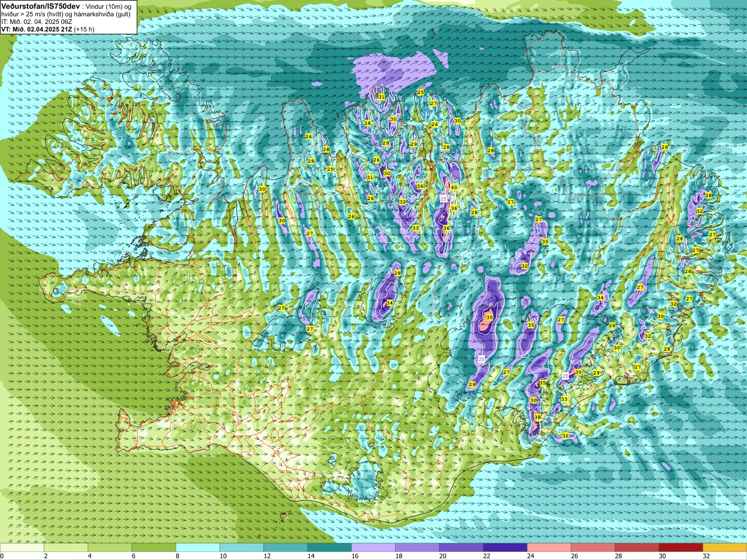Viewport: 747px width, 560px height.
Task: Click the yellow '40' gust label on the map
Action: coord(453,187)
